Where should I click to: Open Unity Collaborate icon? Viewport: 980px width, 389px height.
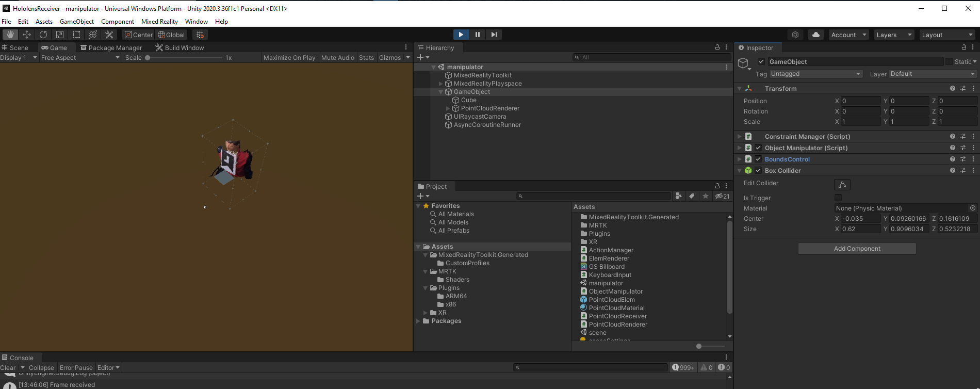pos(795,35)
